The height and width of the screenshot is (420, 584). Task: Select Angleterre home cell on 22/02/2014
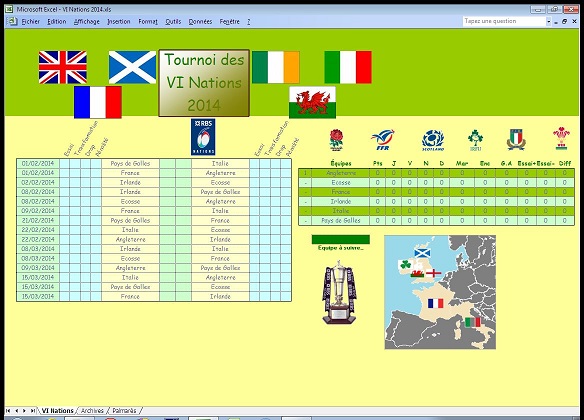pyautogui.click(x=130, y=239)
